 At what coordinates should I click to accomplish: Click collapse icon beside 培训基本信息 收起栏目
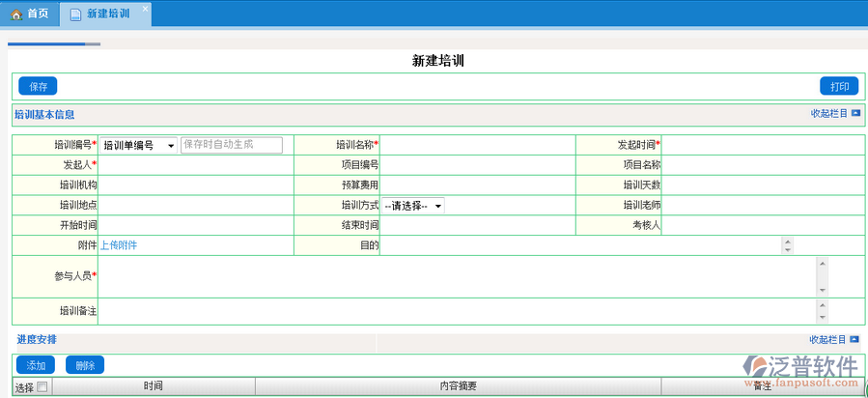click(x=855, y=113)
